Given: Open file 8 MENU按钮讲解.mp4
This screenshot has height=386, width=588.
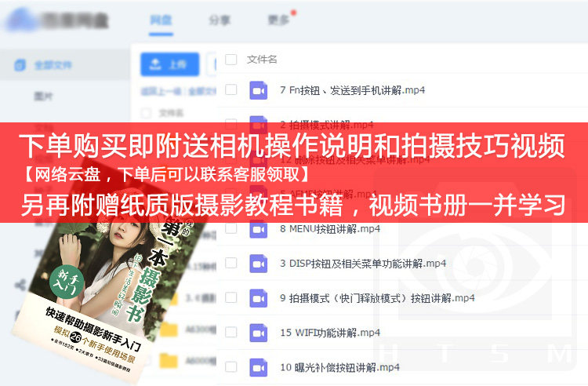Looking at the screenshot, I should [x=330, y=228].
